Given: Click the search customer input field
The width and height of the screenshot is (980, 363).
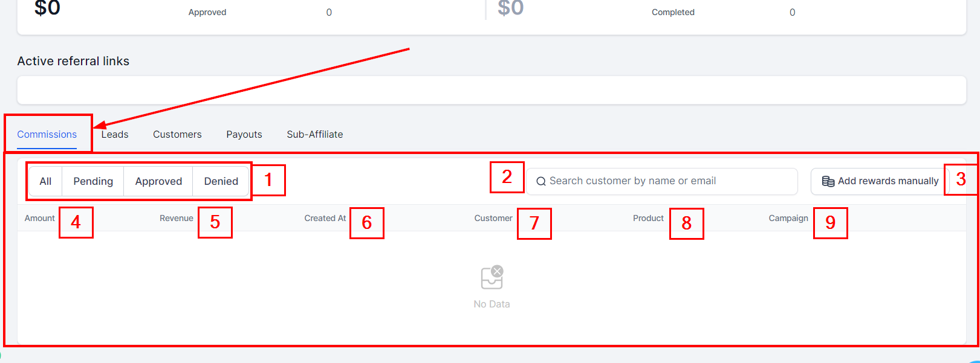Looking at the screenshot, I should pyautogui.click(x=662, y=181).
